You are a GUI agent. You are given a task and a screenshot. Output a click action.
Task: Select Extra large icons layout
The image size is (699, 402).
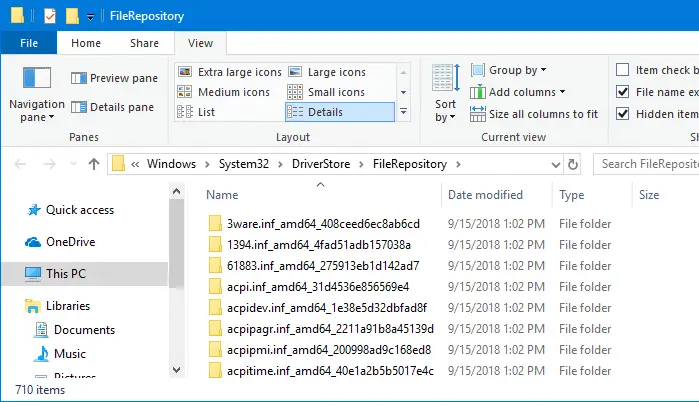229,72
